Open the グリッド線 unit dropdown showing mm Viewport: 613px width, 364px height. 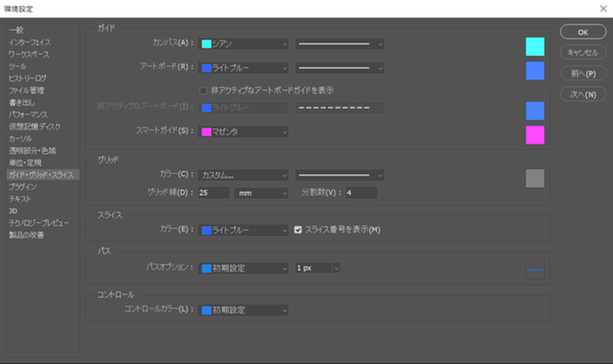pyautogui.click(x=262, y=193)
